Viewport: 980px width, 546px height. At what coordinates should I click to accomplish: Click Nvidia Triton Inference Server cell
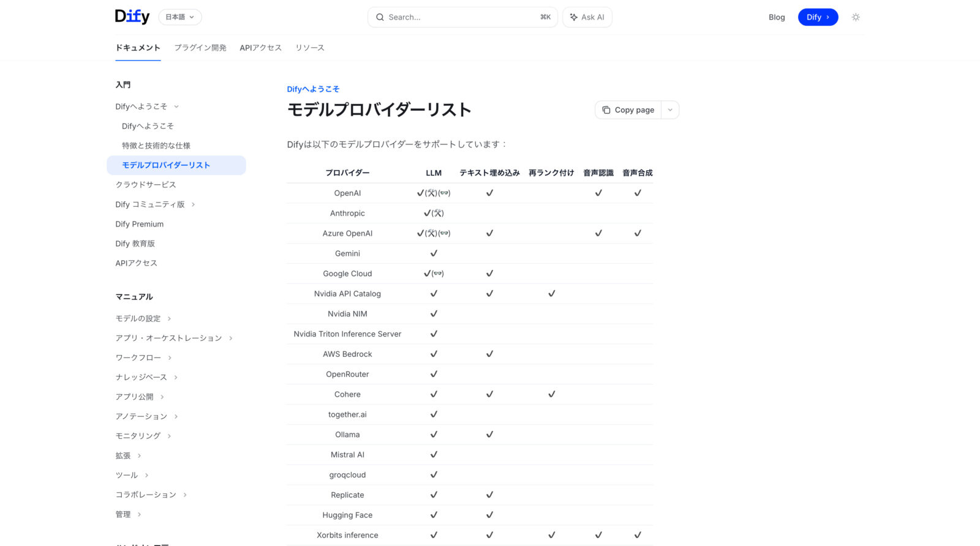[347, 334]
